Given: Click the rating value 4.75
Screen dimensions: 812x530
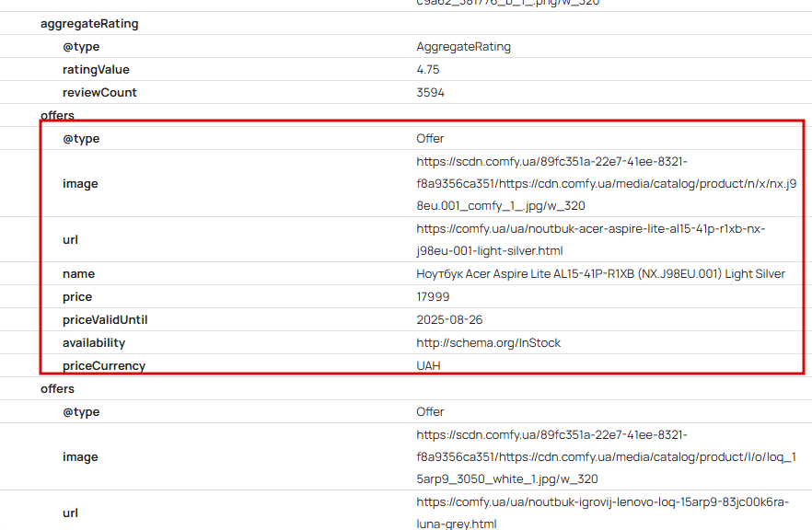Looking at the screenshot, I should click(428, 69).
